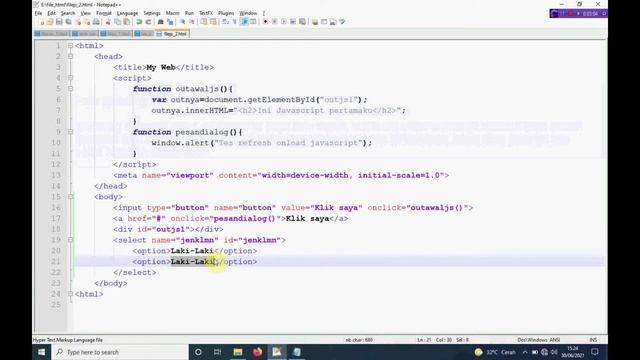Open the Settings menu
The width and height of the screenshot is (640, 360).
pyautogui.click(x=152, y=13)
